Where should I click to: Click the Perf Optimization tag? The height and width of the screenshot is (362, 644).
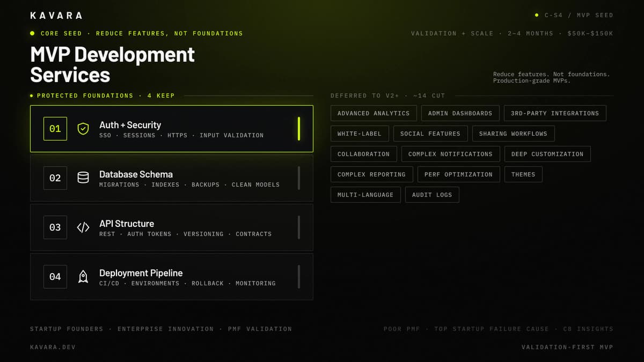pos(458,174)
